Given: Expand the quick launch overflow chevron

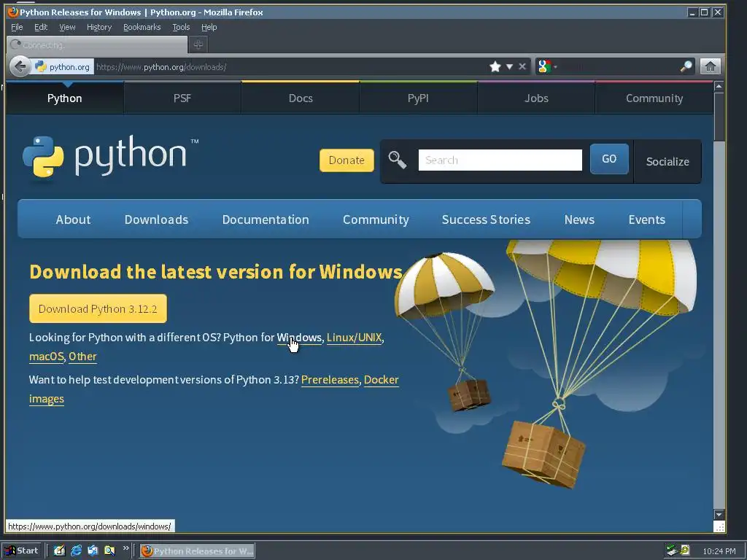Looking at the screenshot, I should click(x=125, y=548).
